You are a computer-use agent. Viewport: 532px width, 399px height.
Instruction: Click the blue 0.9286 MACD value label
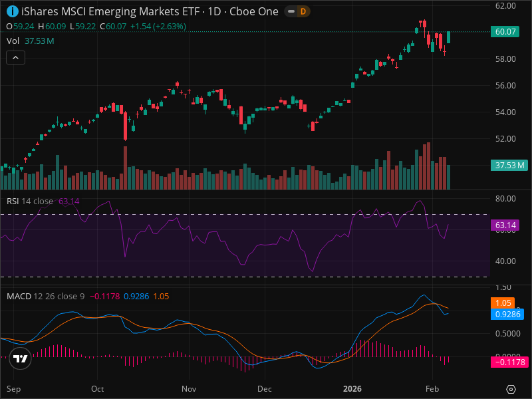pyautogui.click(x=507, y=314)
